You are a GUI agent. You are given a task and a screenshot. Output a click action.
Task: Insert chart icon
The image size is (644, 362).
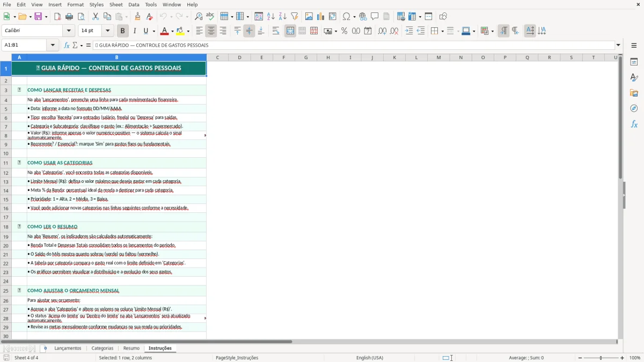[320, 17]
